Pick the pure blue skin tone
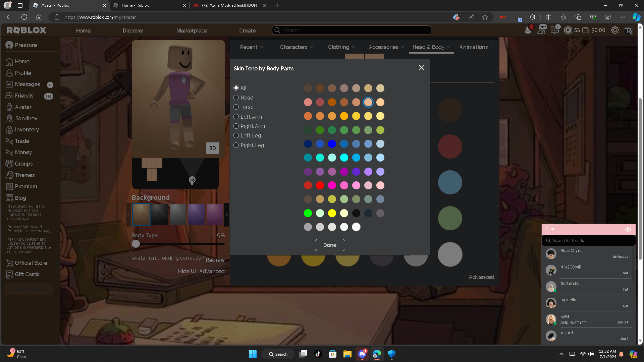 [332, 144]
